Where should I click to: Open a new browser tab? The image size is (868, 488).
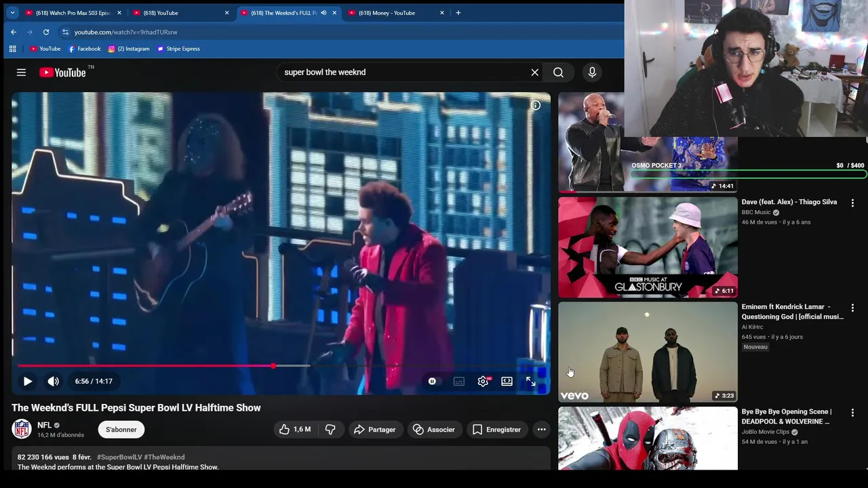click(458, 13)
